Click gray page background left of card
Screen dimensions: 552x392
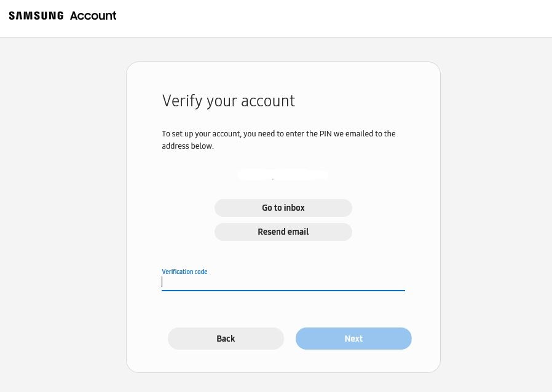click(63, 211)
